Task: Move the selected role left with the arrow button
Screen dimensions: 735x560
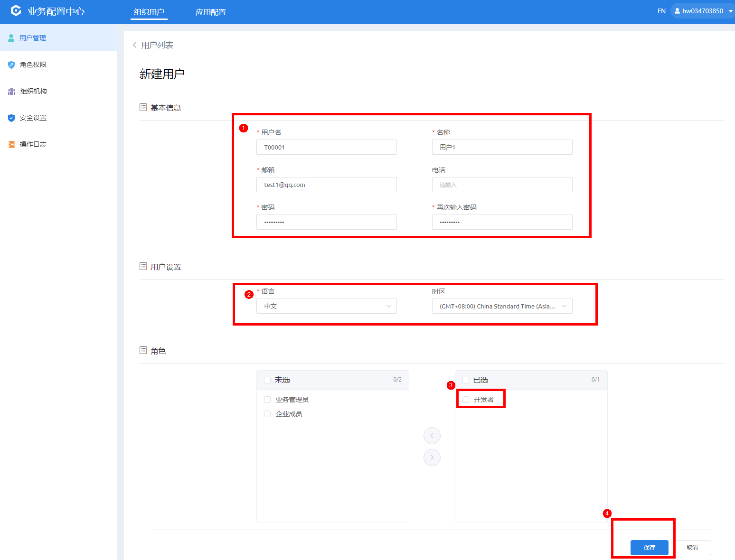Action: [432, 436]
